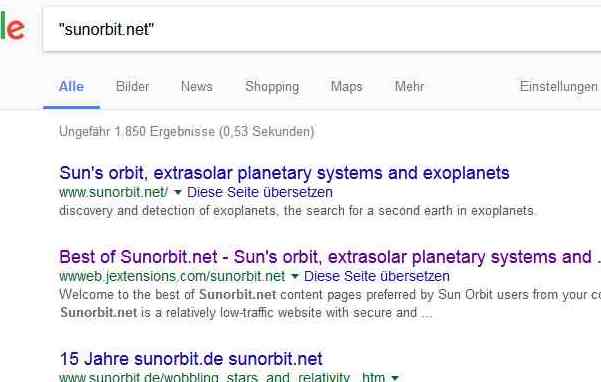Click the www.sunorbit.net/ green URL
Screen dimensions: 601x382
point(113,192)
